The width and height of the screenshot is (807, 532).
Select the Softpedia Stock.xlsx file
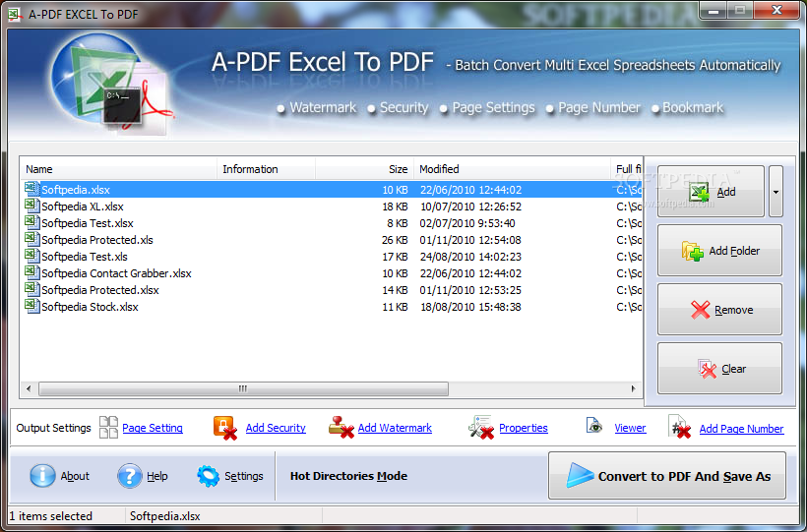[332, 307]
